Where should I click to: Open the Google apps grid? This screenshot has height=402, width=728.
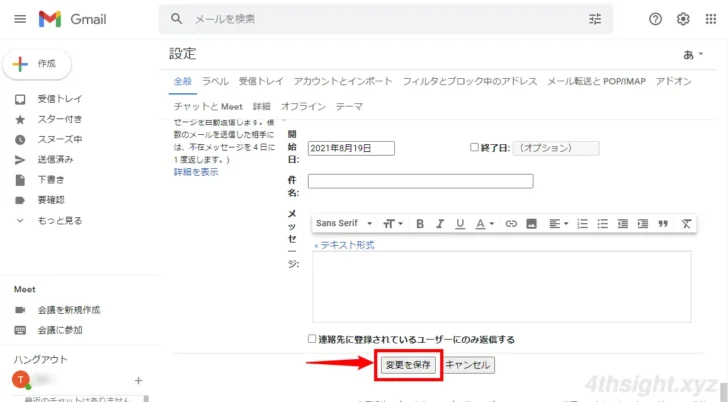(x=711, y=19)
